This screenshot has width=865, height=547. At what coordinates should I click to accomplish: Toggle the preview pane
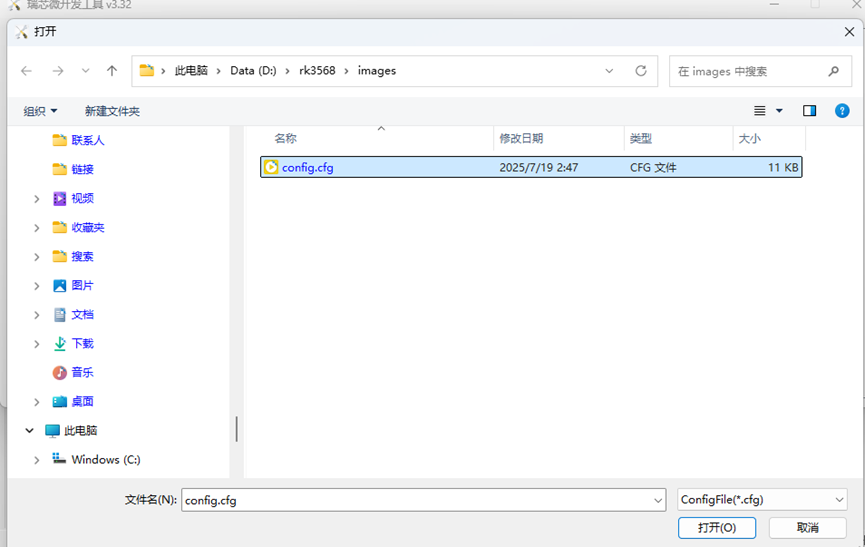point(809,111)
